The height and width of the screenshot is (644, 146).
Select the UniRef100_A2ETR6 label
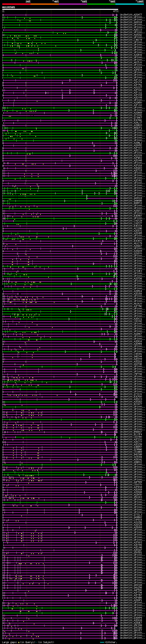tap(131, 545)
